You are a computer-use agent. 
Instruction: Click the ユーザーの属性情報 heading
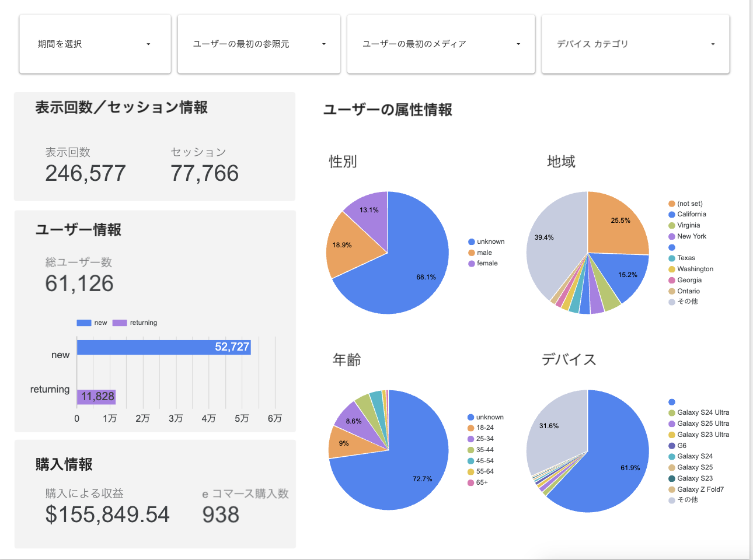(x=388, y=110)
